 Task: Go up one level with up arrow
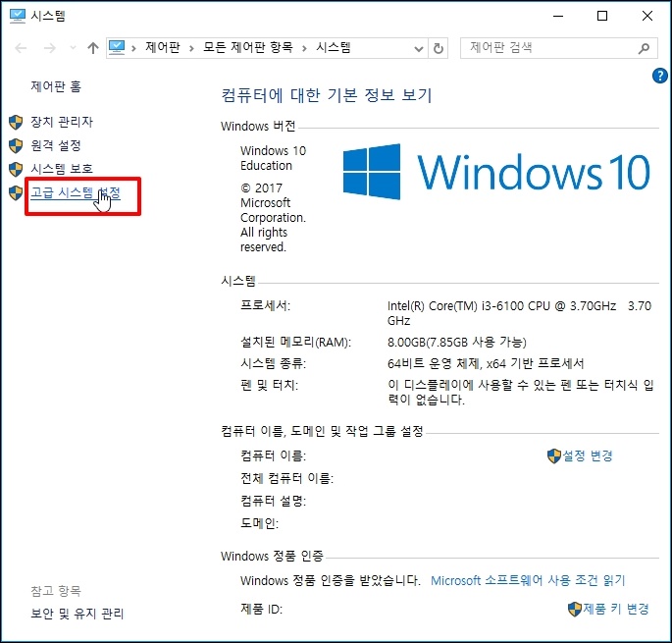pos(93,48)
